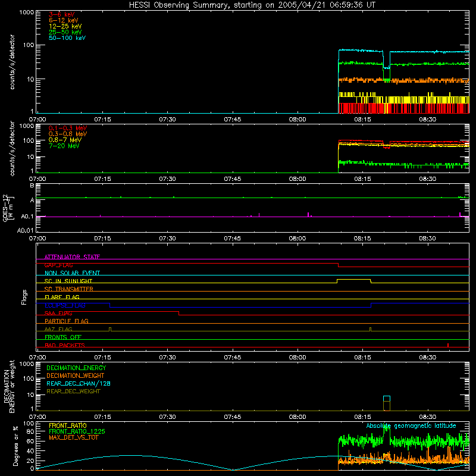Screen dimensions: 476x476
Task: Click the REAR_DEC_CHAN/128 legend label
Action: [79, 384]
